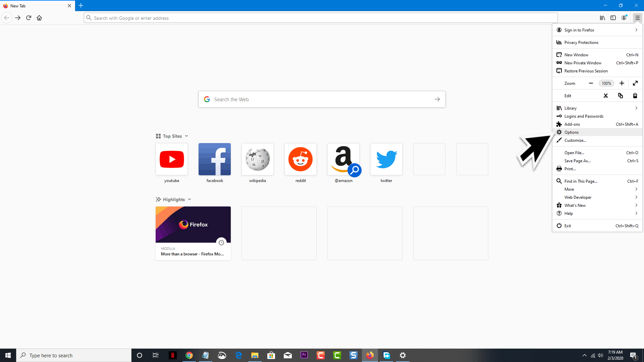This screenshot has height=362, width=644.
Task: Open Sign in to Firefox submenu
Action: [x=597, y=30]
